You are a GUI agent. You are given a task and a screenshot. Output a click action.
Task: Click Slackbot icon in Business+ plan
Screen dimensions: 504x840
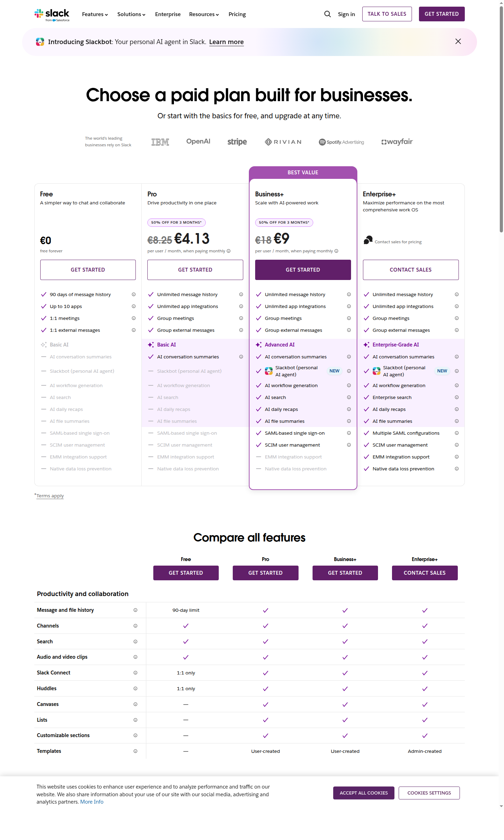(x=269, y=371)
